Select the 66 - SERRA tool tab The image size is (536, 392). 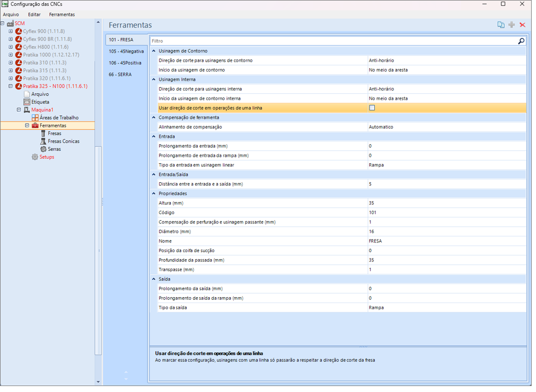point(127,75)
